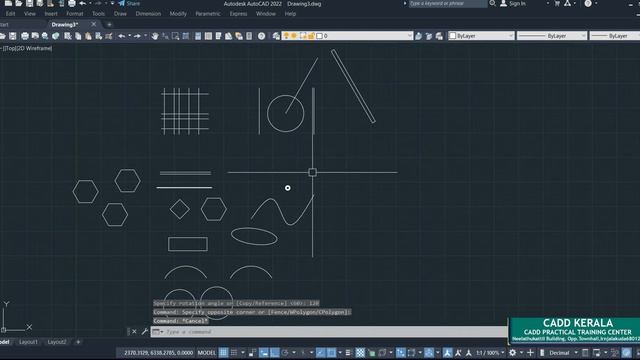
Task: Open the Tool Palettes icon
Action: tap(218, 36)
